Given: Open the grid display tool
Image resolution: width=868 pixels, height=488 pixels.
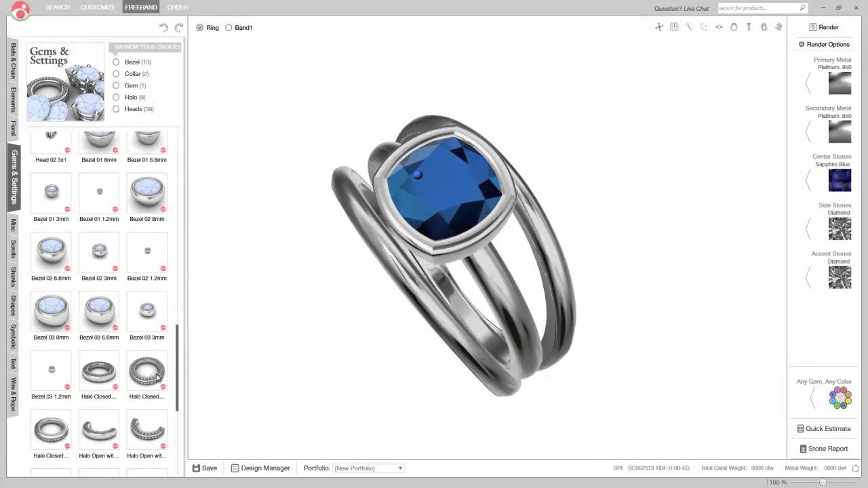Looking at the screenshot, I should tap(674, 27).
